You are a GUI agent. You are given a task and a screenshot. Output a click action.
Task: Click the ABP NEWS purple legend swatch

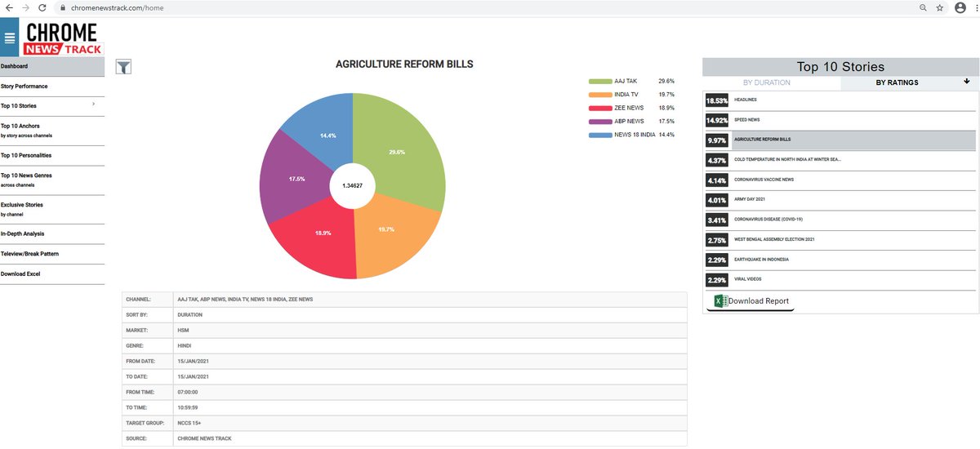click(600, 121)
